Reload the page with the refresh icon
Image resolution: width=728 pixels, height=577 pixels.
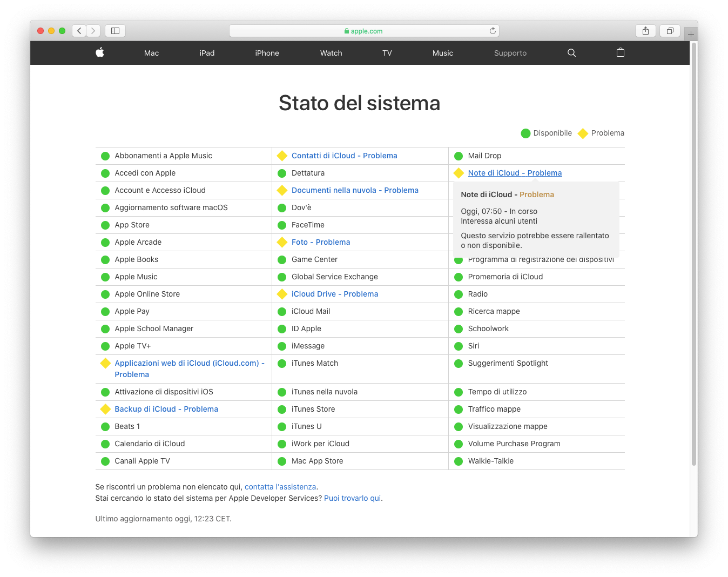(x=493, y=31)
